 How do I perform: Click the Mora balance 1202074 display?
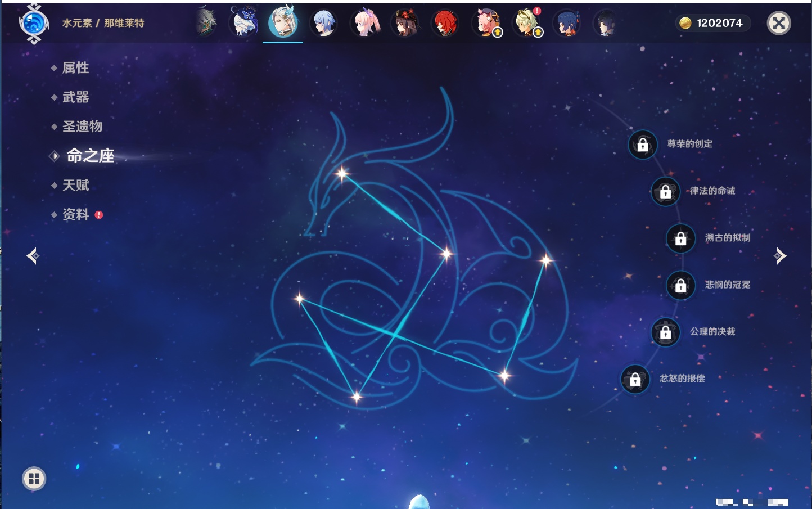point(712,23)
